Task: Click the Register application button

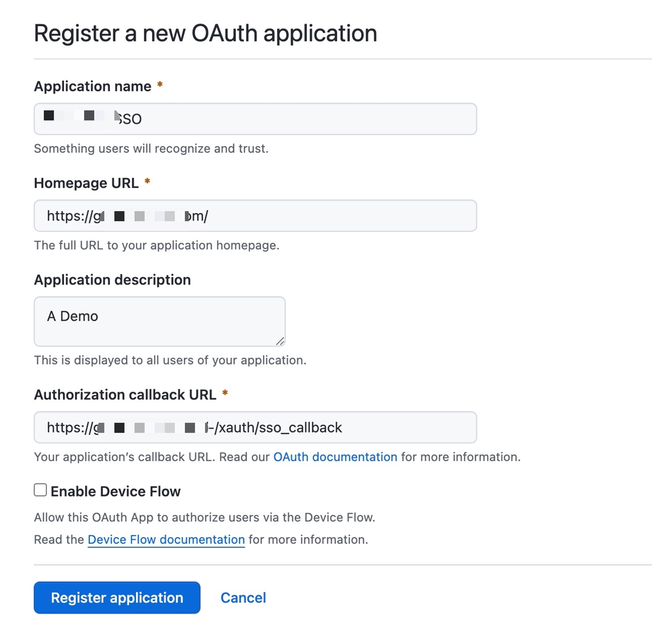Action: 117,598
